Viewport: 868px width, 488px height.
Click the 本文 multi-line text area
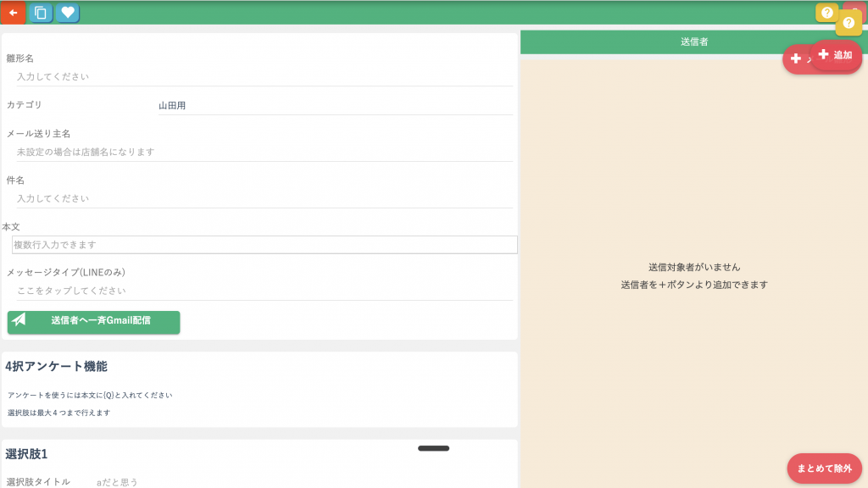point(264,245)
